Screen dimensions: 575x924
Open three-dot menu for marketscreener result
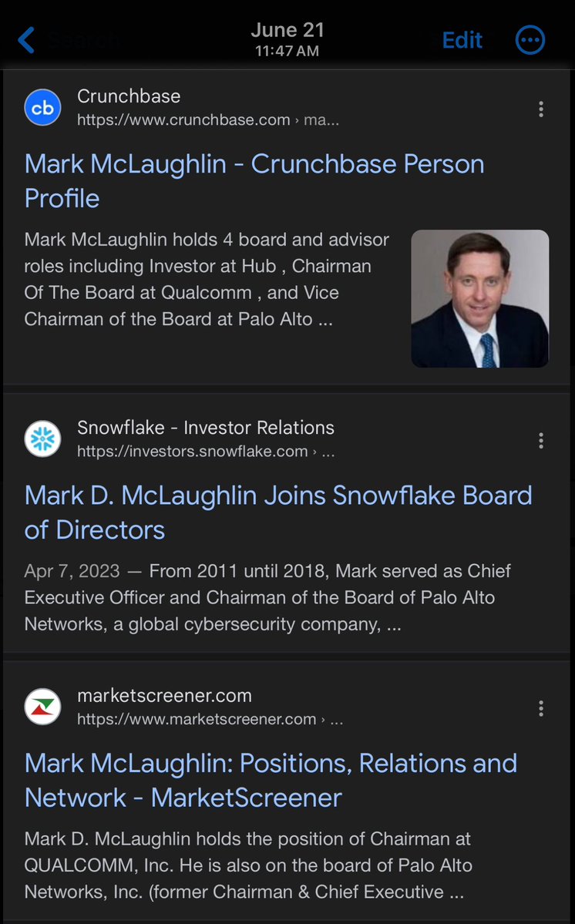coord(541,708)
